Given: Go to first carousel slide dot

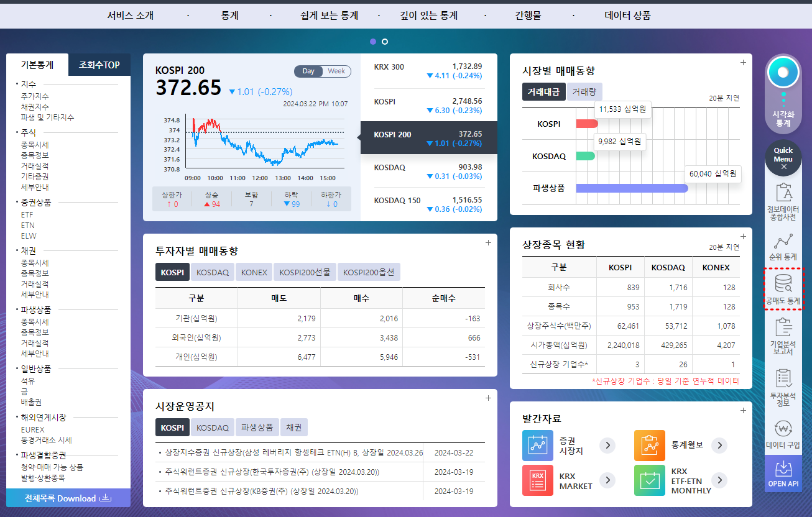Looking at the screenshot, I should tap(373, 42).
